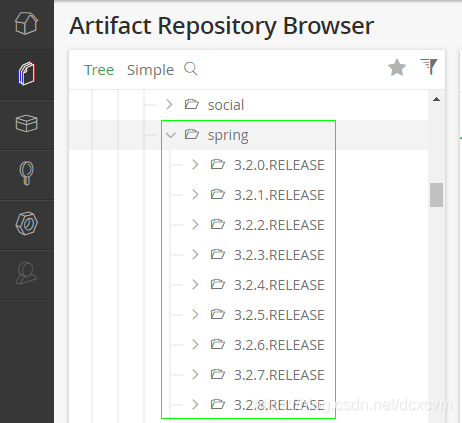Expand the 3.2.1.RELEASE chevron

(x=195, y=195)
